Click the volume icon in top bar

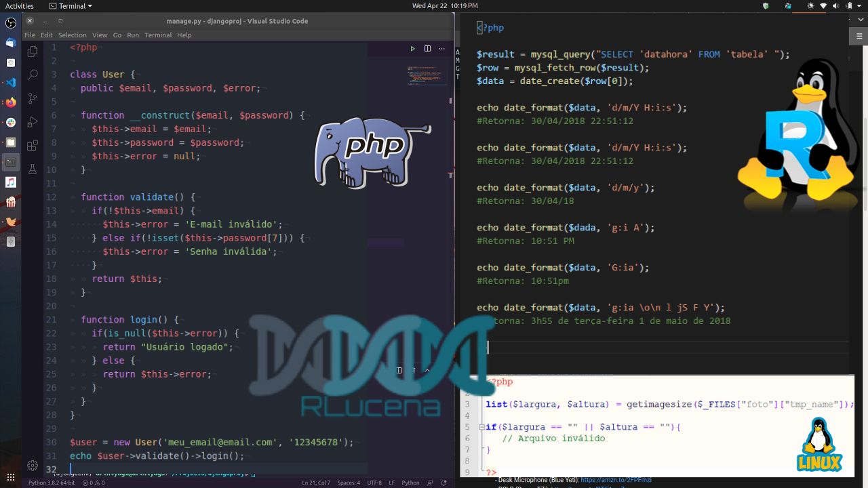[837, 6]
